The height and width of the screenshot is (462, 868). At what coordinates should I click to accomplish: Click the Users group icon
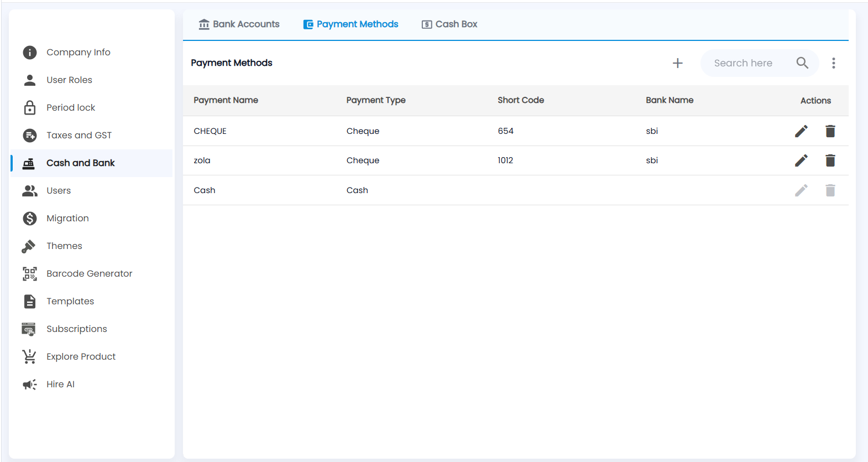click(x=30, y=191)
